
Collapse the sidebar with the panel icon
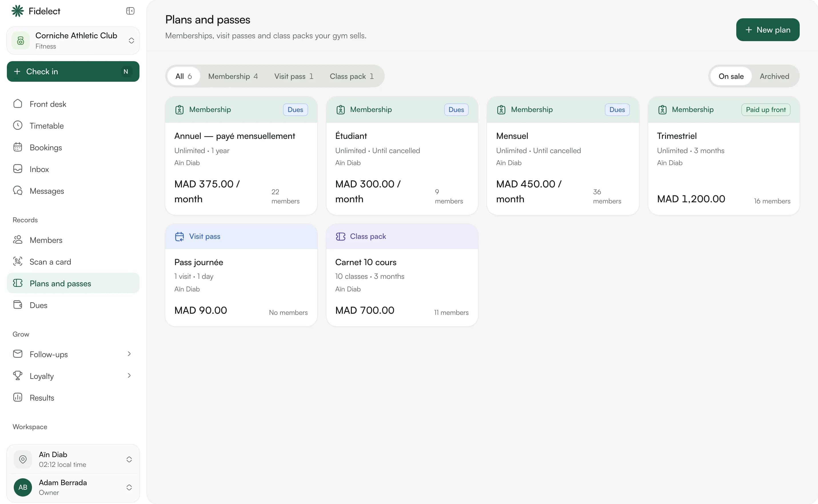(130, 11)
